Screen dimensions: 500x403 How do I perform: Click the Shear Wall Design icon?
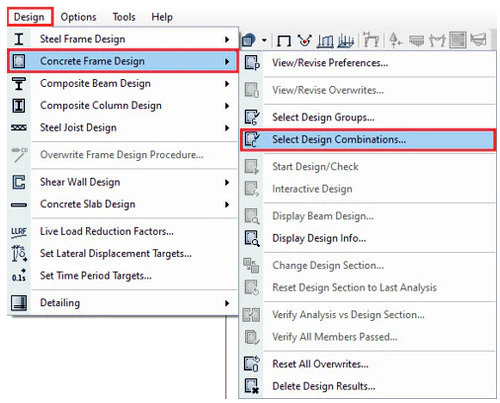point(19,182)
